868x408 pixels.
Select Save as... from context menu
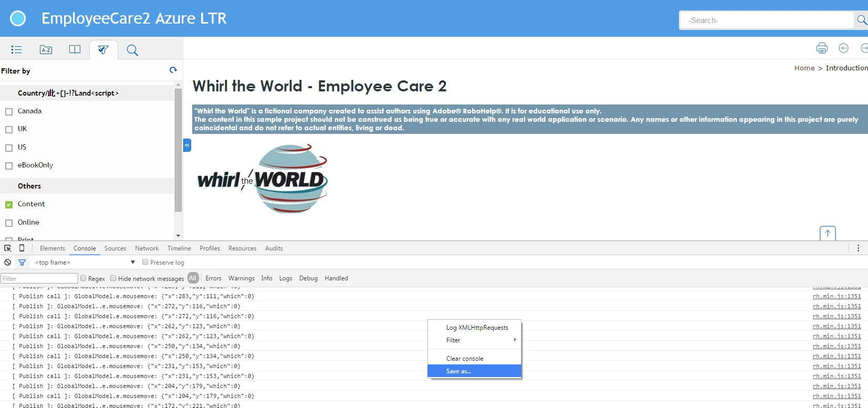[x=475, y=371]
